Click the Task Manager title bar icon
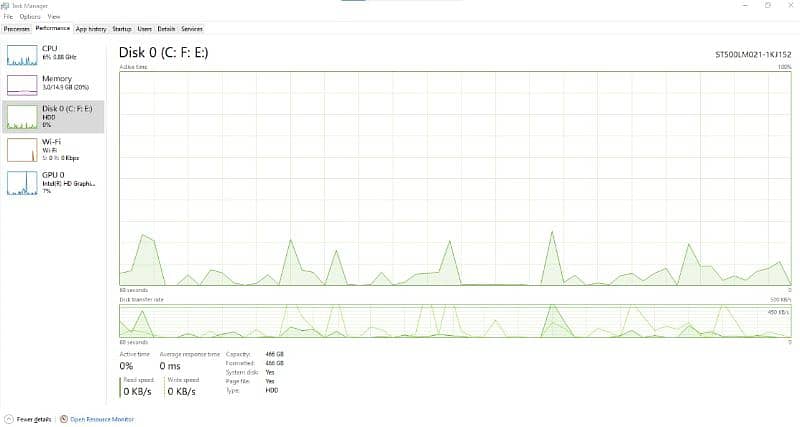This screenshot has height=427, width=800. [x=5, y=6]
